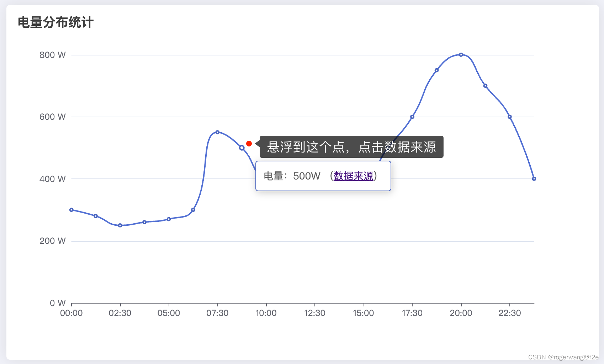Screen dimensions: 604x364
Task: Click the 15:00 time axis label
Action: (364, 313)
